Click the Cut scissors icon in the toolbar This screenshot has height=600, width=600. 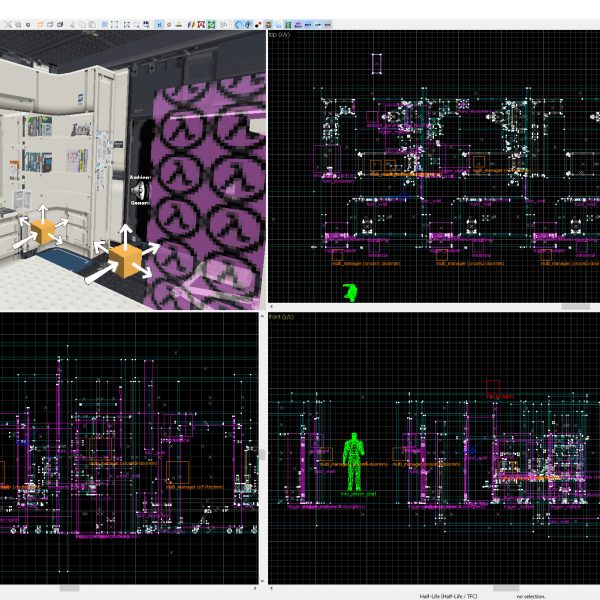[x=72, y=24]
